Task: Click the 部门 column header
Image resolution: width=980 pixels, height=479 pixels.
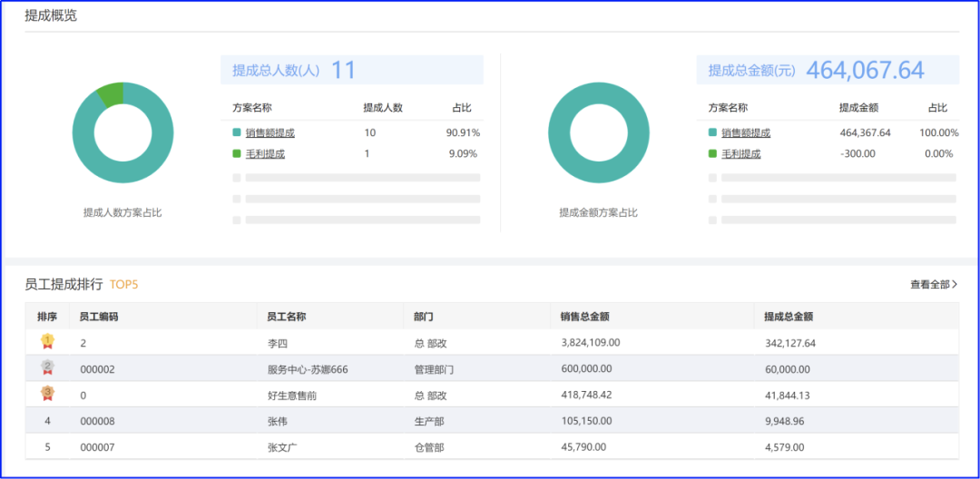Action: [423, 317]
